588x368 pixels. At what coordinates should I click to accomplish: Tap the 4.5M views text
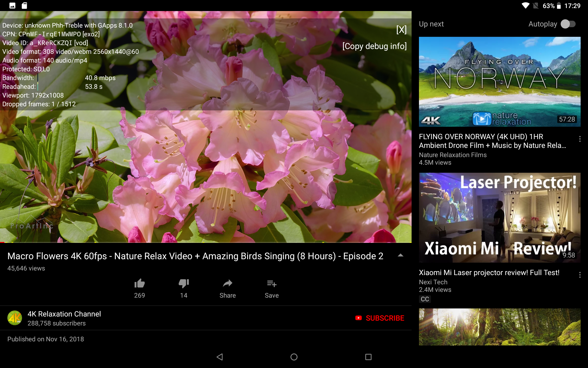[435, 162]
